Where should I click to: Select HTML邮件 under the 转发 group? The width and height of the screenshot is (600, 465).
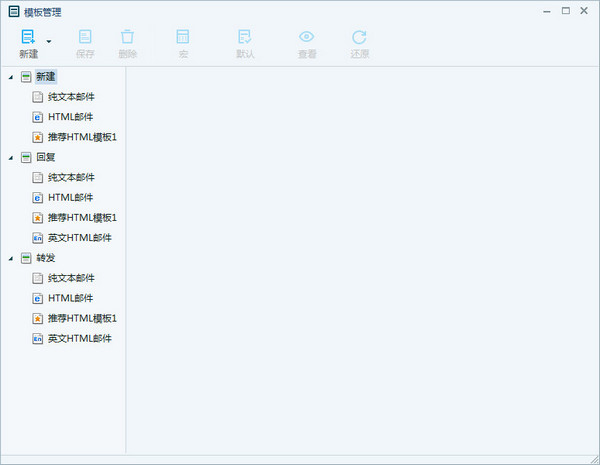pyautogui.click(x=70, y=298)
